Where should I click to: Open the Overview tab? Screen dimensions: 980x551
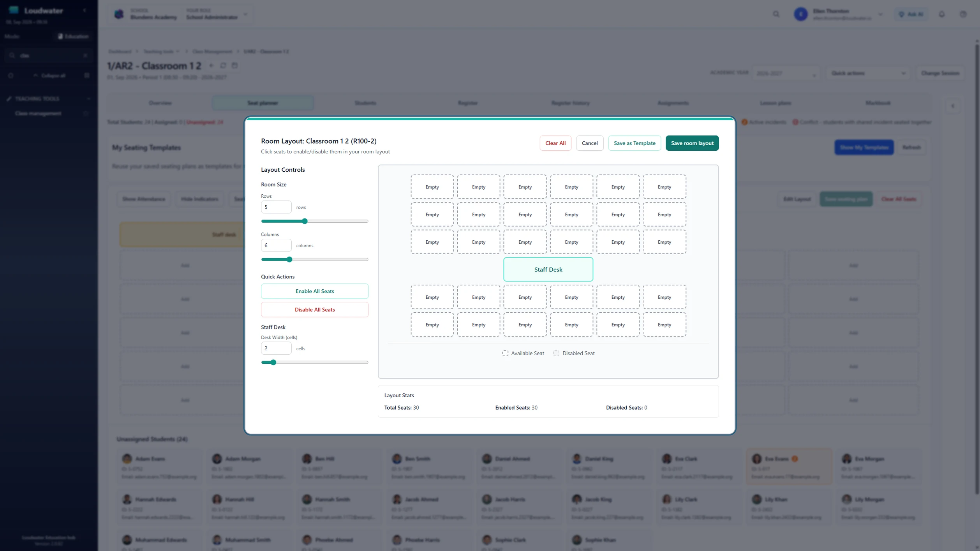coord(160,103)
